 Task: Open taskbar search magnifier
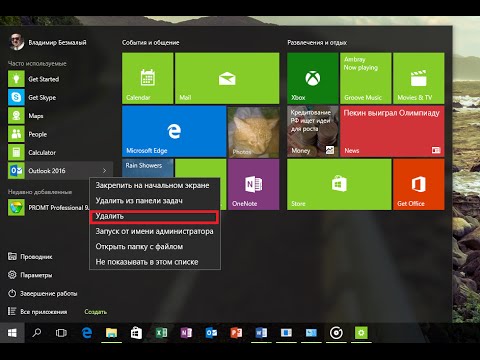click(37, 333)
